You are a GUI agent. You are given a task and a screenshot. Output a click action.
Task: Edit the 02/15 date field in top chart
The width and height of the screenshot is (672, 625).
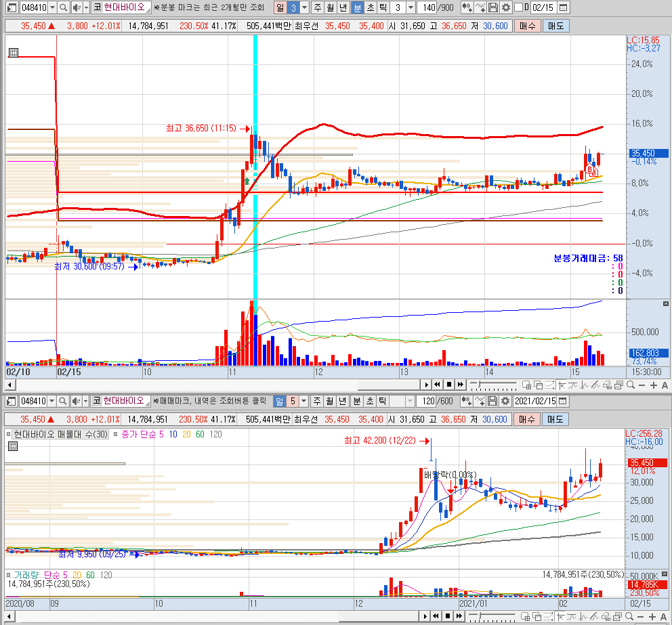pos(543,7)
